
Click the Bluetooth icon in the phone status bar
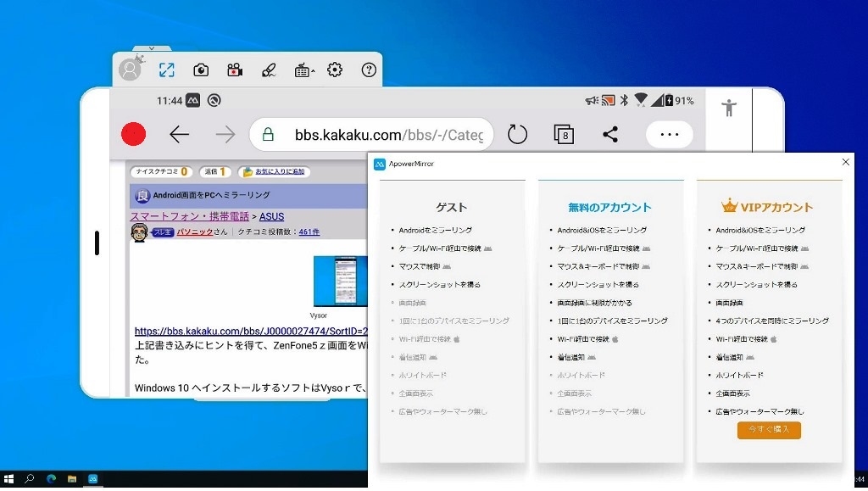(x=624, y=100)
